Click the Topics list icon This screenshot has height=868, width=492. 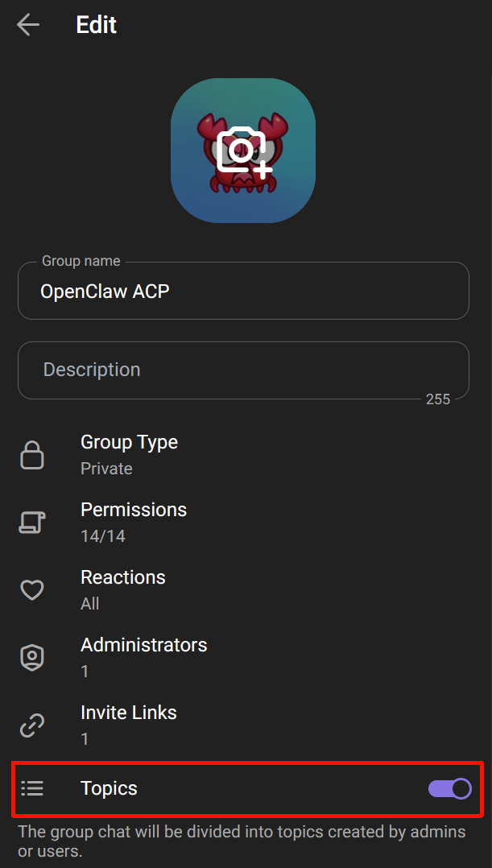click(x=31, y=788)
